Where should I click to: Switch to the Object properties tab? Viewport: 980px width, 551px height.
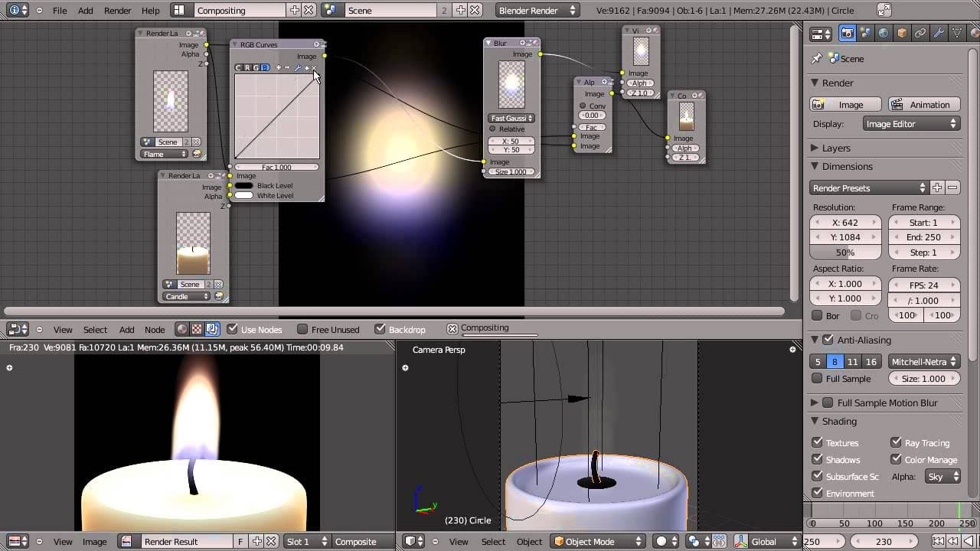[902, 33]
